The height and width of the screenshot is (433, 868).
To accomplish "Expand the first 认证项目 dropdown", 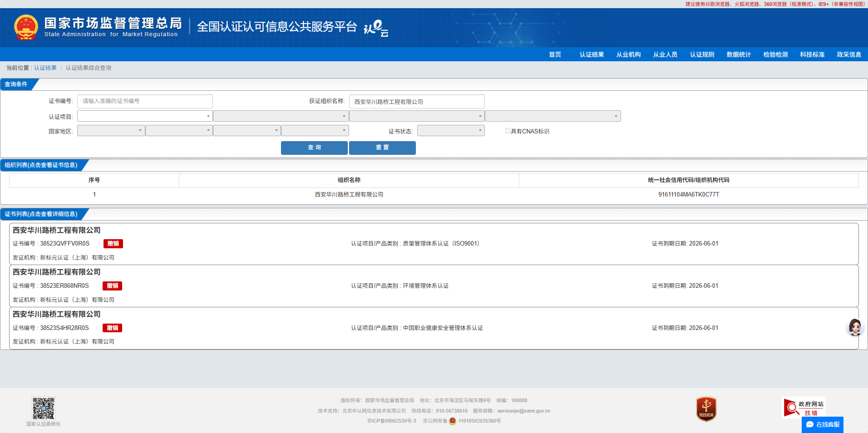I will (145, 116).
